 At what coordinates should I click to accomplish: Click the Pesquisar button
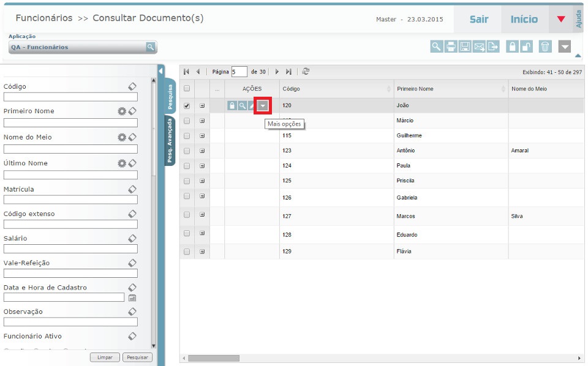click(x=137, y=357)
